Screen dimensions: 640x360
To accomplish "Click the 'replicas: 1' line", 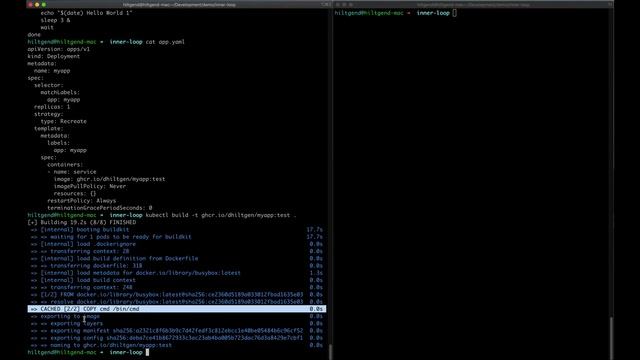I will click(52, 107).
